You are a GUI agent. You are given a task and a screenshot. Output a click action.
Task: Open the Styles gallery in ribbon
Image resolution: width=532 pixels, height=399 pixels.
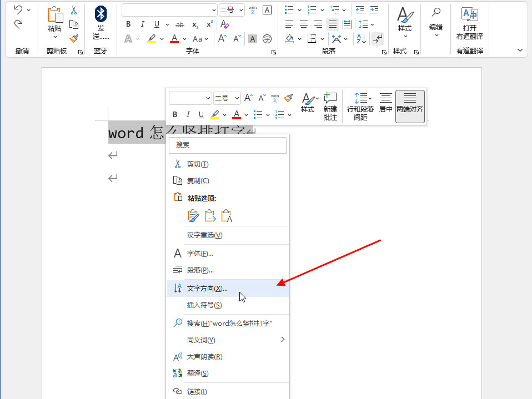click(x=405, y=22)
